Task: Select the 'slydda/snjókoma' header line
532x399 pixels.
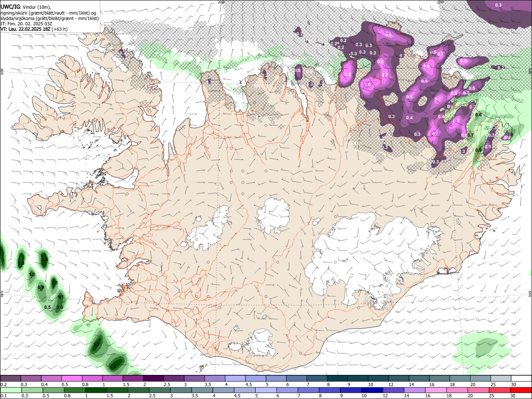Action: coord(49,18)
